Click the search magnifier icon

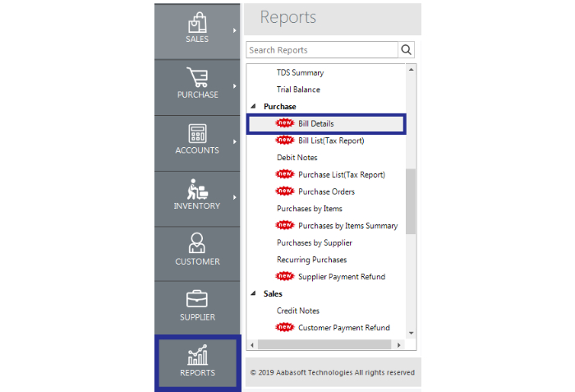(x=407, y=50)
